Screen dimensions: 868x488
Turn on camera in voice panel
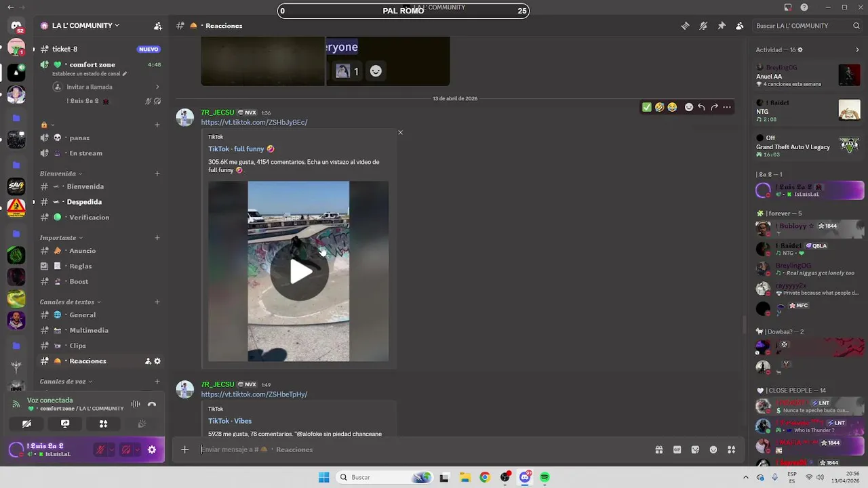26,424
